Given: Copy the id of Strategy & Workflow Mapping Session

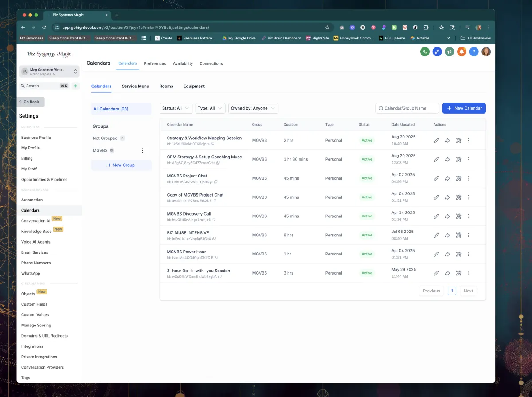Looking at the screenshot, I should click(213, 144).
